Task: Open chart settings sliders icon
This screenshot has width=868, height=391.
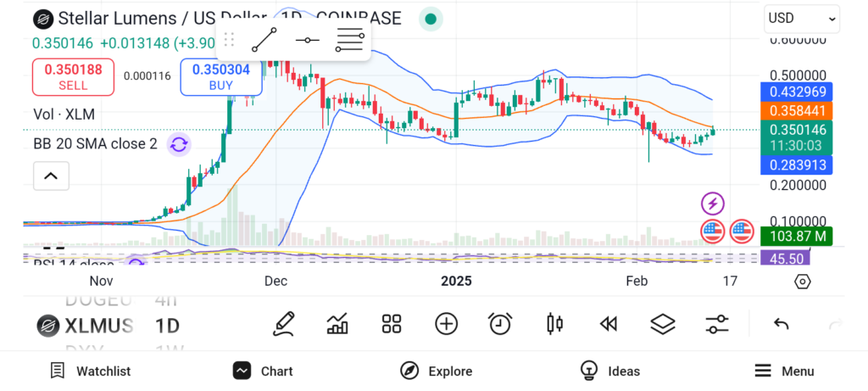Action: (717, 323)
